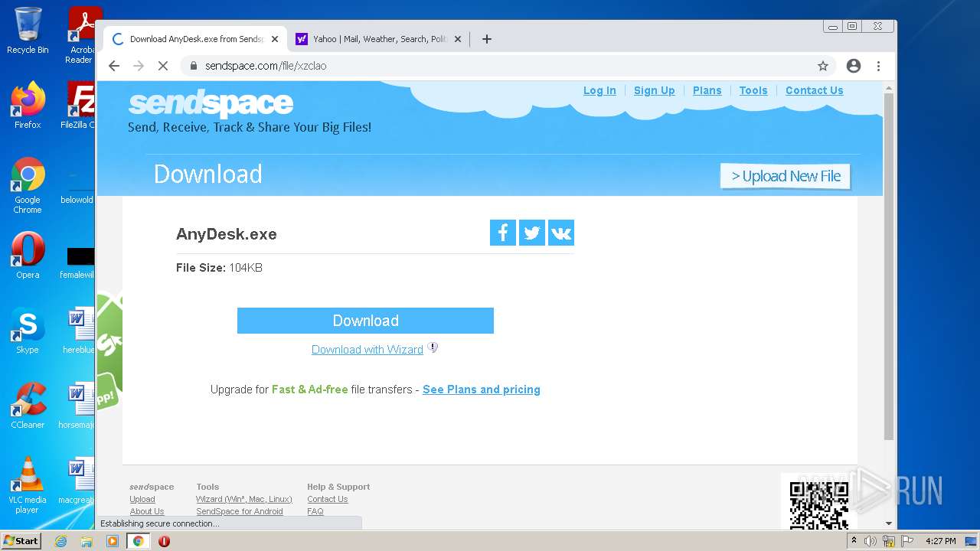Screen dimensions: 980x551
Task: Close the Download AnyDesk.exe tab
Action: point(275,39)
